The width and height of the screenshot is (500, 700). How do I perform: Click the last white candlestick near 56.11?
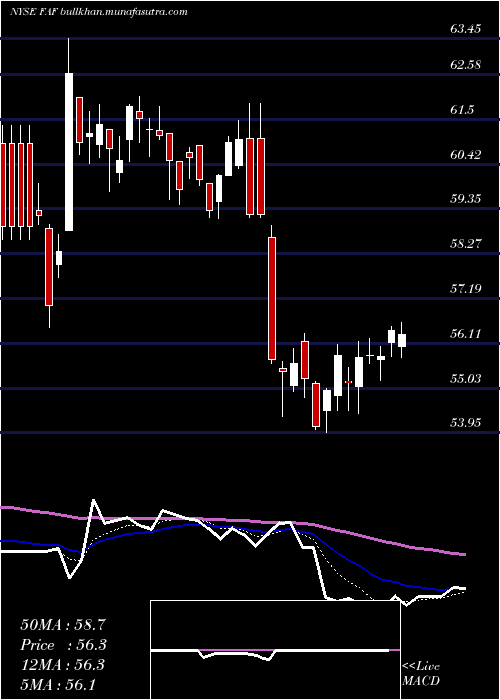click(402, 340)
